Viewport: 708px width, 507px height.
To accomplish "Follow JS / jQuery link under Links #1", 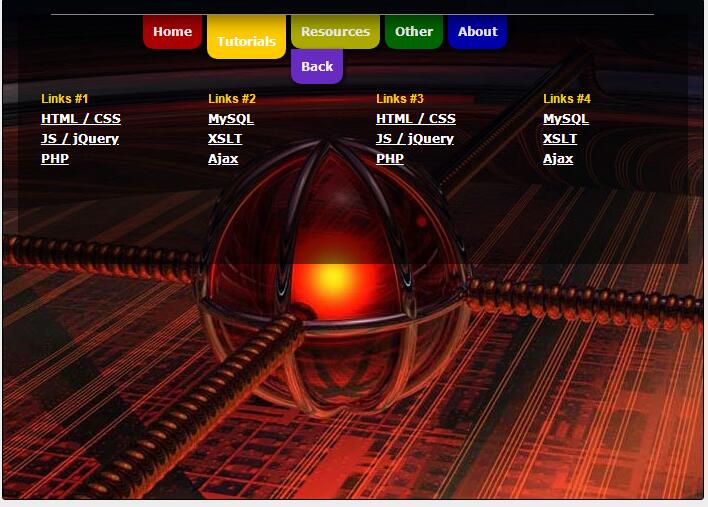I will [x=80, y=139].
